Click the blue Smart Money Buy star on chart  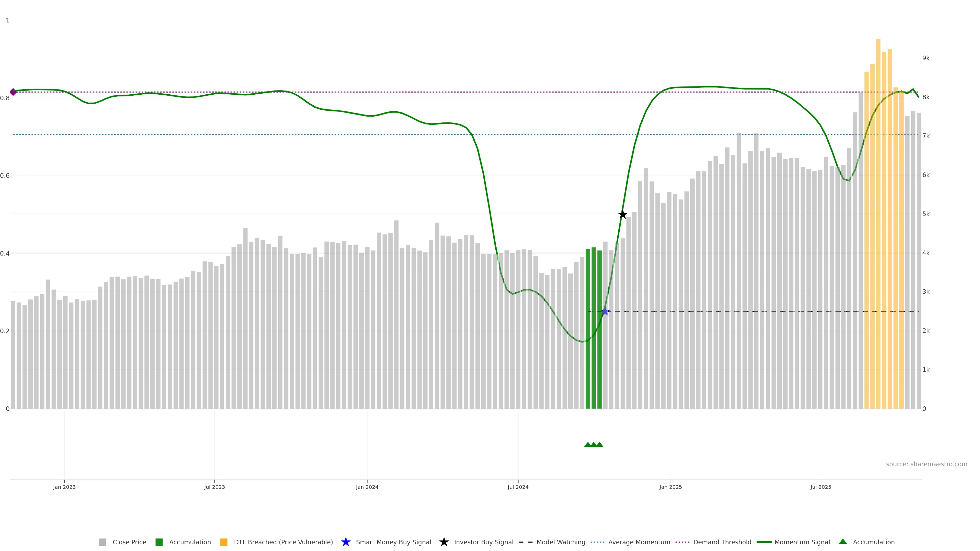(605, 311)
